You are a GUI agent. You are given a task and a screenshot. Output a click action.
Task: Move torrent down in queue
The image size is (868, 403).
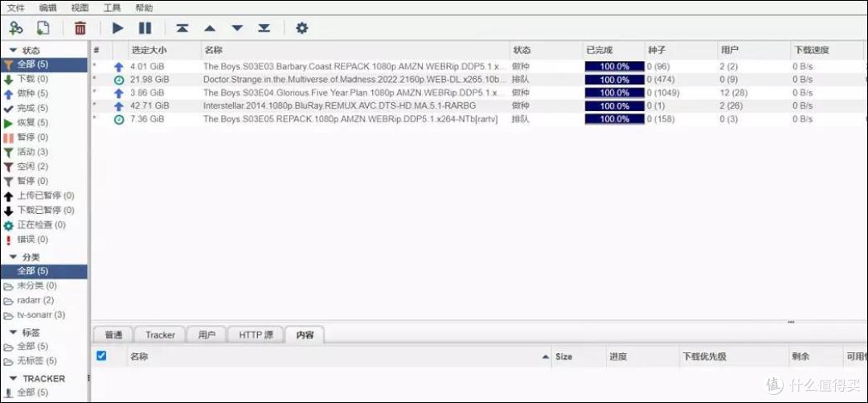(237, 27)
